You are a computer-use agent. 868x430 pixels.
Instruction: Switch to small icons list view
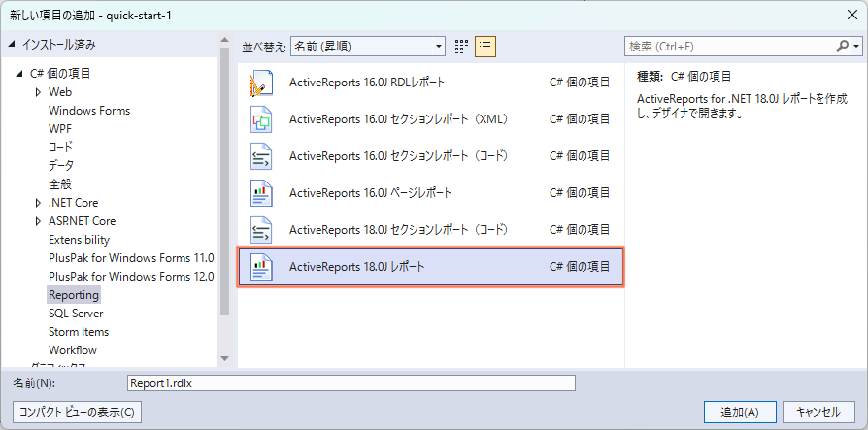point(485,47)
